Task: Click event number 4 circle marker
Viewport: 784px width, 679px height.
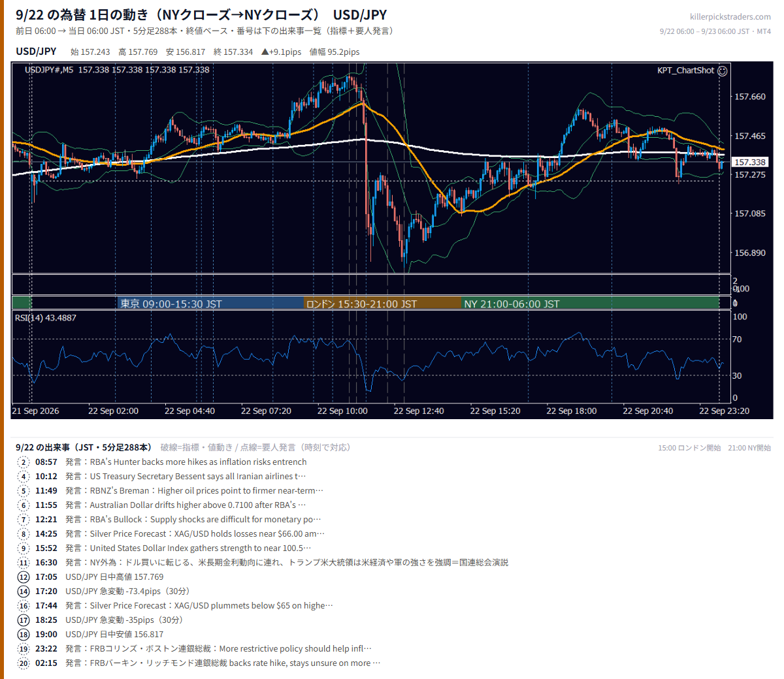Action: coord(24,477)
